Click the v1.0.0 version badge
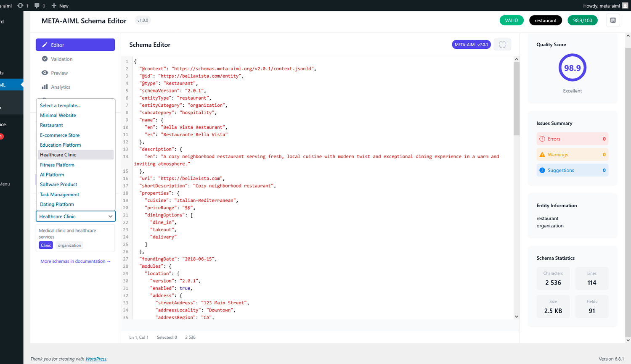 pyautogui.click(x=143, y=20)
